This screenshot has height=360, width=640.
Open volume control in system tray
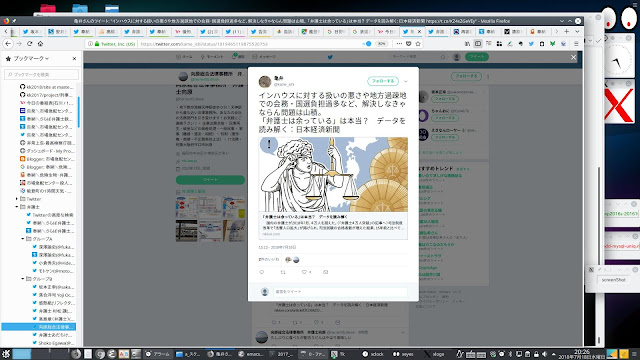click(x=544, y=354)
